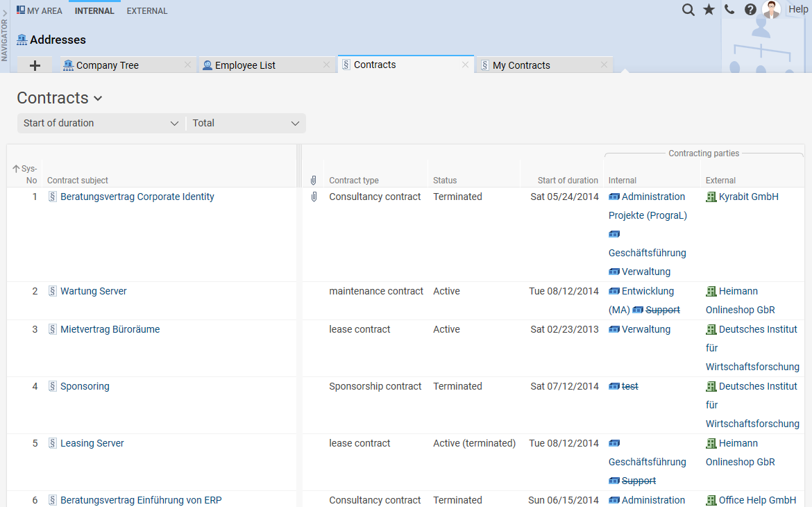Click the favorites star icon
The width and height of the screenshot is (812, 507).
(709, 10)
